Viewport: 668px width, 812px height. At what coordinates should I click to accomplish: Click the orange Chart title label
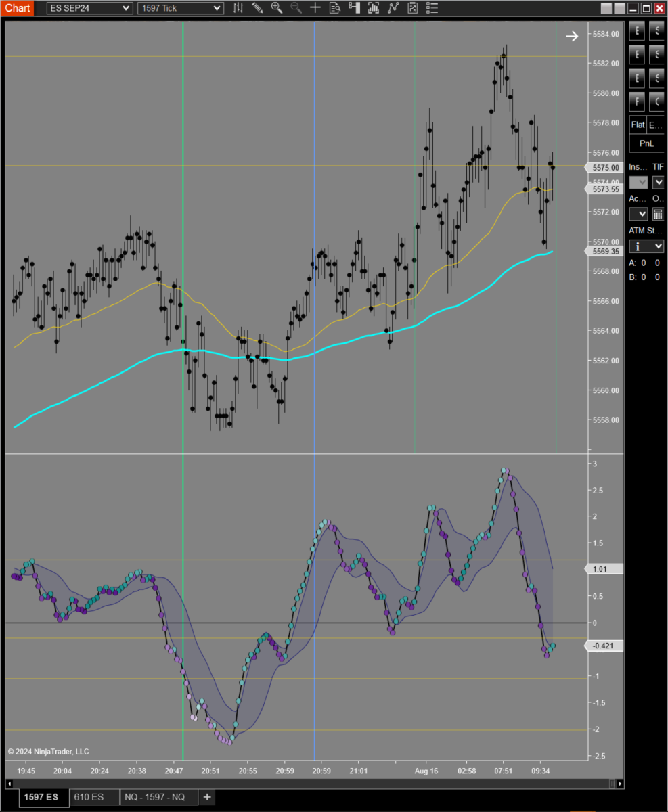coord(18,8)
